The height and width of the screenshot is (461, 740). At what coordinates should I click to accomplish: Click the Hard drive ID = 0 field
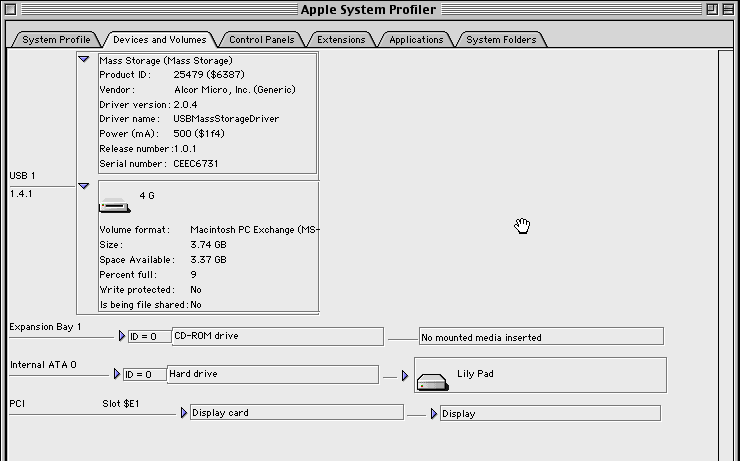tap(144, 375)
